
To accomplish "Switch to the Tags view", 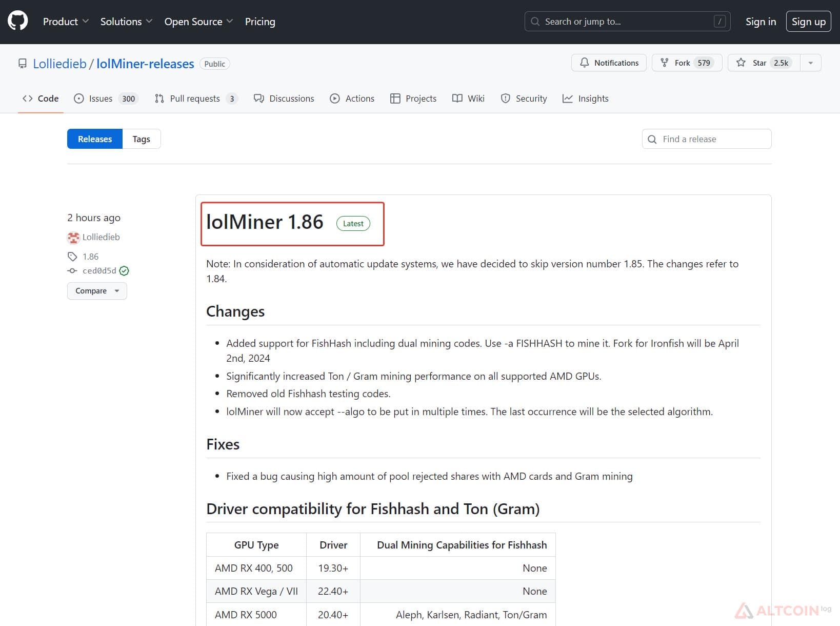I will pos(142,139).
